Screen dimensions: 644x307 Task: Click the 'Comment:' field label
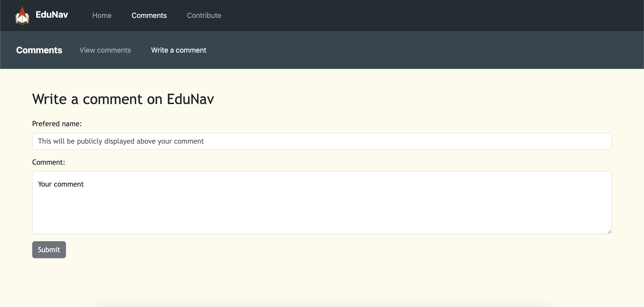[x=49, y=162]
